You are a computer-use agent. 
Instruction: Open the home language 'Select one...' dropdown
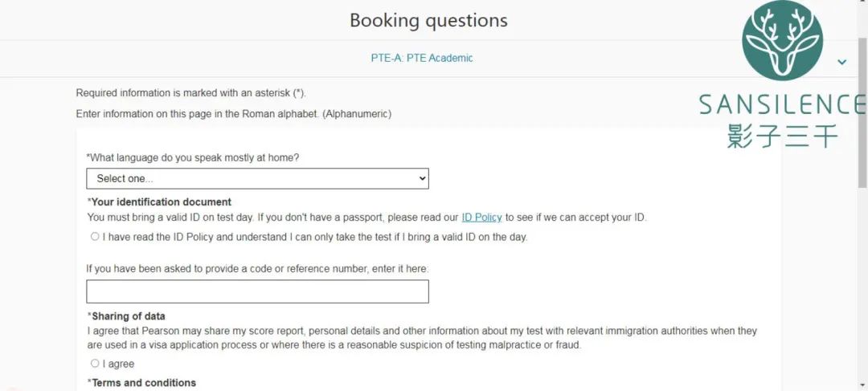point(257,178)
